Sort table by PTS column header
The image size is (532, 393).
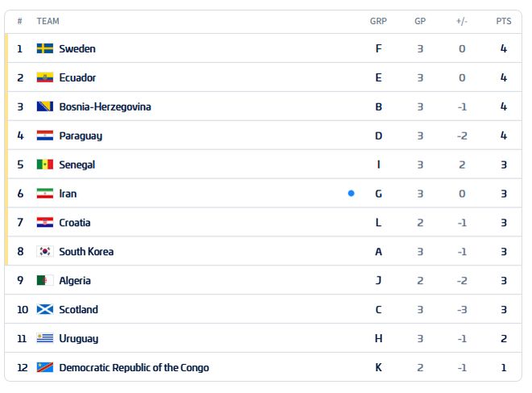pyautogui.click(x=504, y=21)
